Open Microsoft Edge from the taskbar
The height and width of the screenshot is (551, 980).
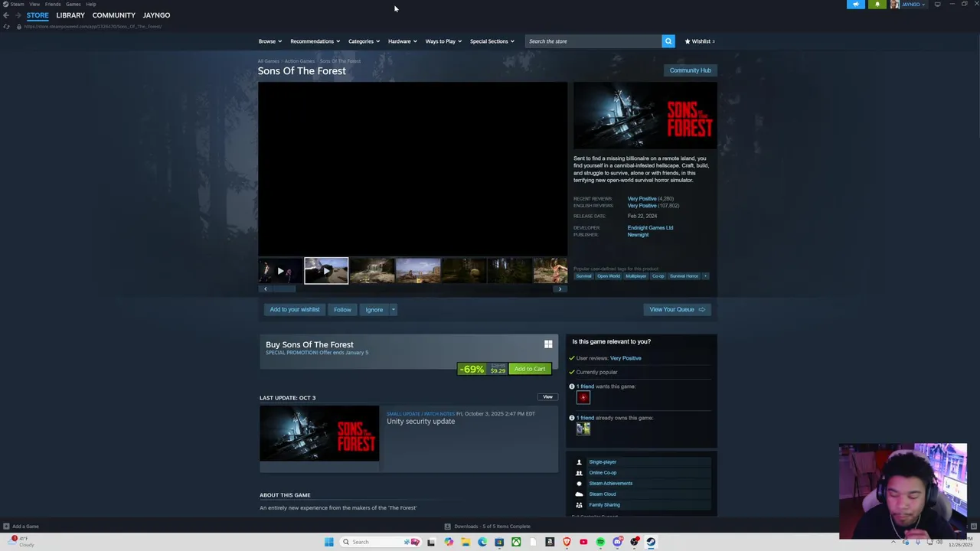(x=482, y=542)
